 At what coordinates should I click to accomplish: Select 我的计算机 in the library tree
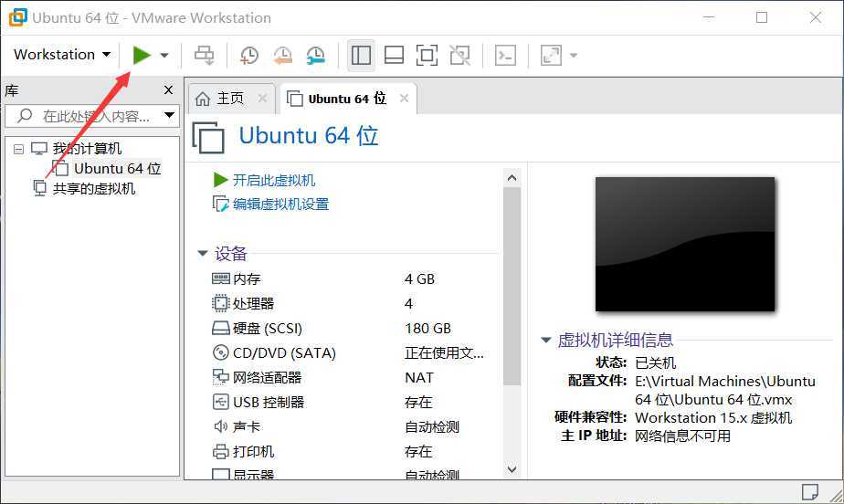coord(87,148)
